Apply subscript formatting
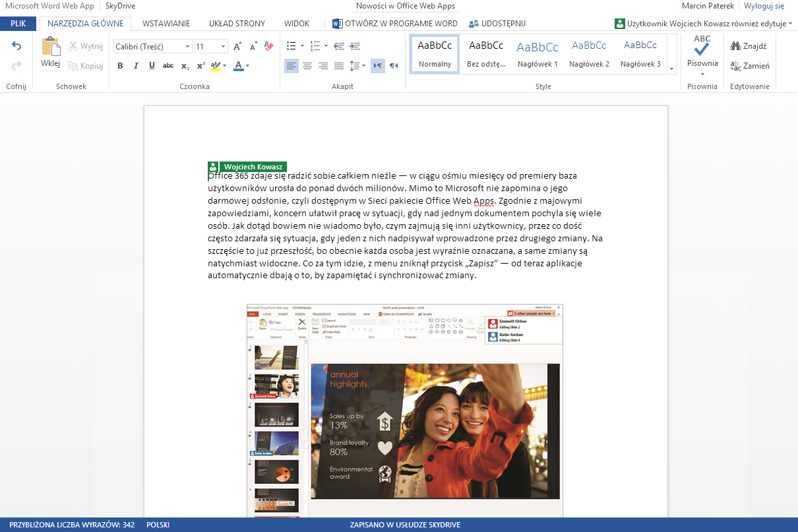The width and height of the screenshot is (798, 532). coord(185,65)
